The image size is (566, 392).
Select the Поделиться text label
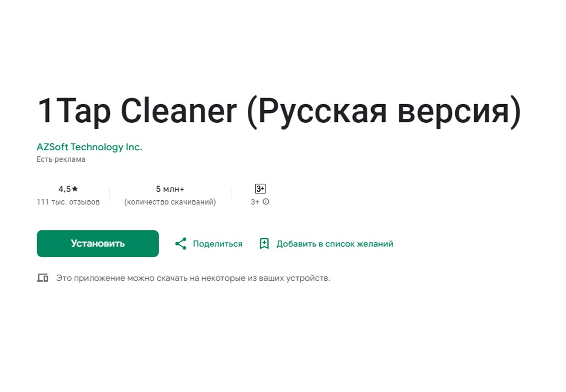point(218,244)
